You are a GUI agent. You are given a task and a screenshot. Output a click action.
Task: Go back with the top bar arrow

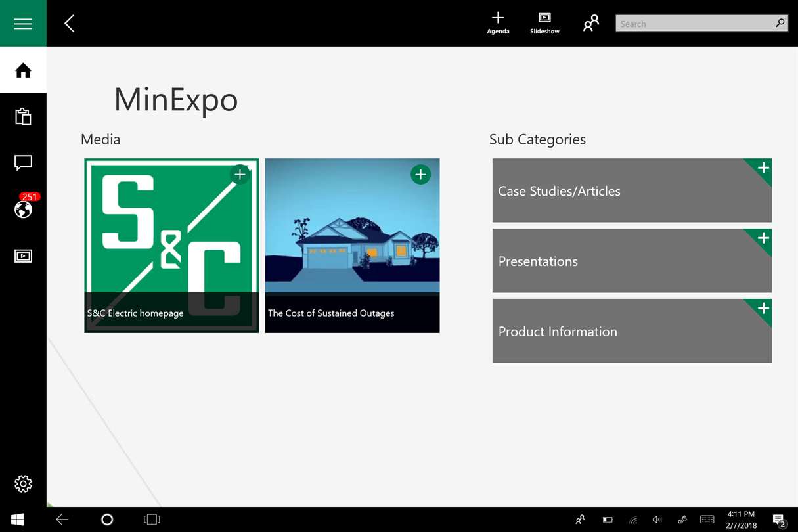[69, 24]
